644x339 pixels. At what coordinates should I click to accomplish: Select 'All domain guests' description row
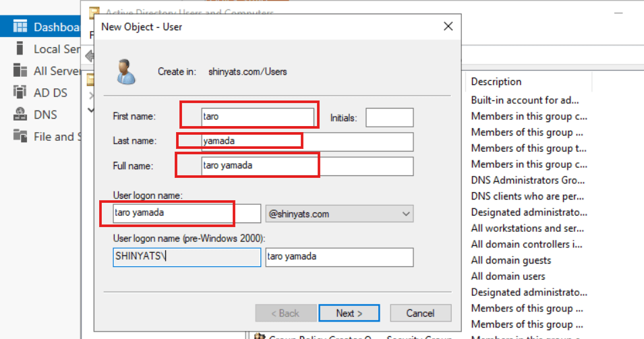[x=511, y=260]
